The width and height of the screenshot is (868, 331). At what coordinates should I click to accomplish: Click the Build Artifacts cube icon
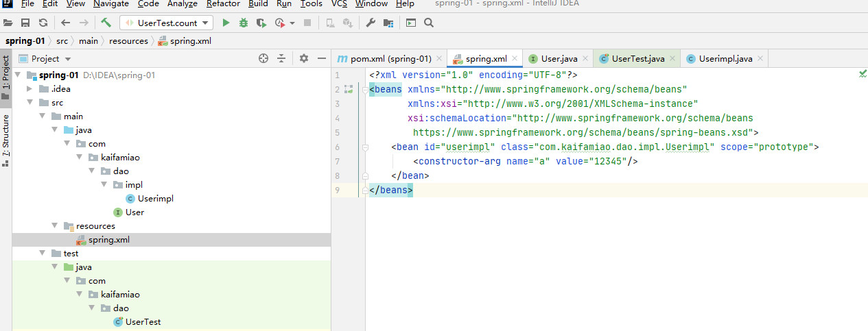point(348,23)
